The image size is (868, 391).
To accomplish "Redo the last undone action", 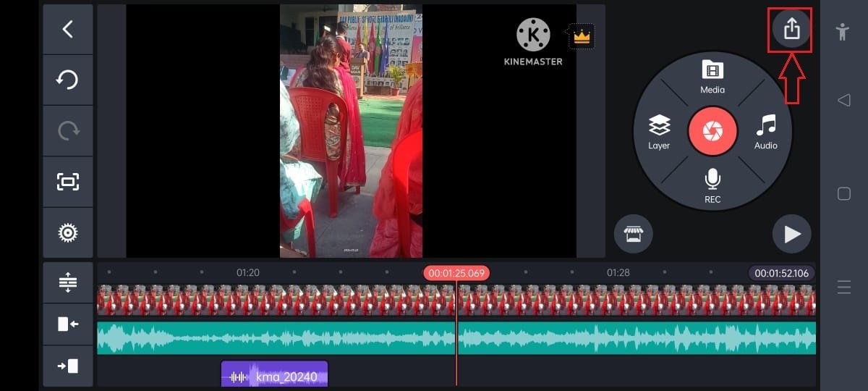I will (68, 130).
